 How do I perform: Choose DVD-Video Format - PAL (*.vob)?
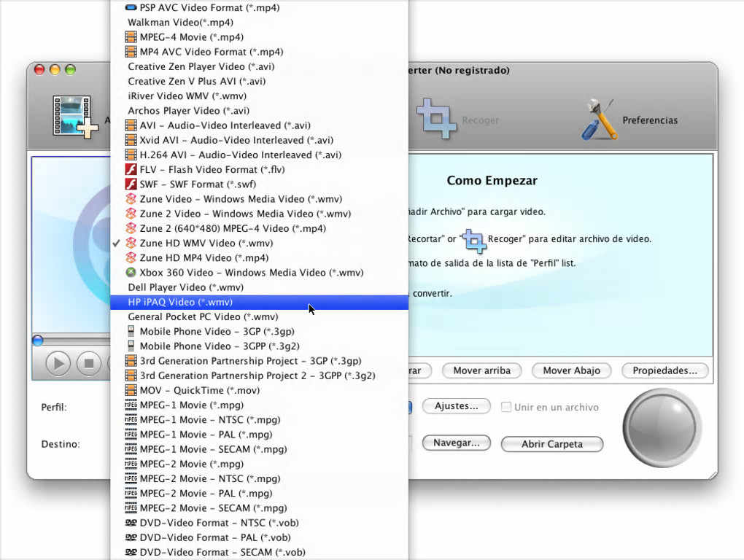pyautogui.click(x=259, y=537)
